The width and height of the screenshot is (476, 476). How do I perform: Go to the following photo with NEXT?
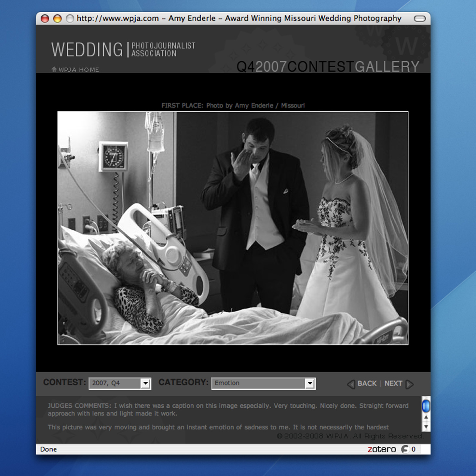click(393, 384)
